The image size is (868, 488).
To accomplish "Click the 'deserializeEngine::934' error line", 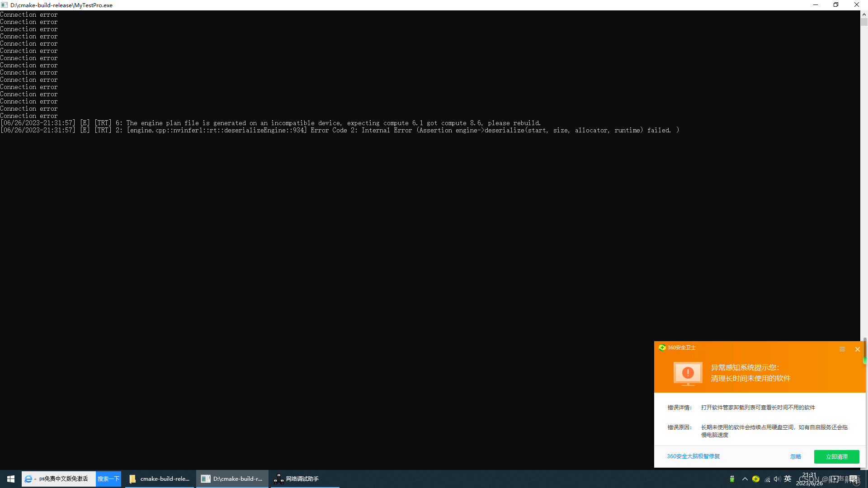I will click(x=340, y=130).
